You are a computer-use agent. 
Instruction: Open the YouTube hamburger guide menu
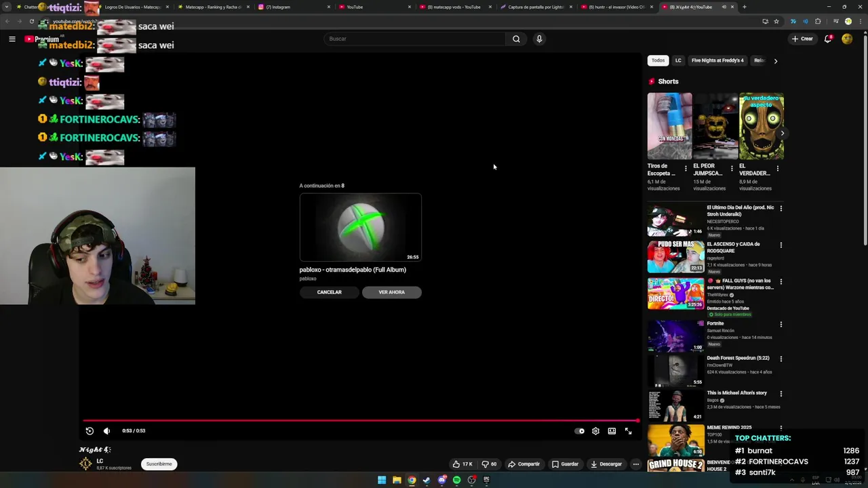click(12, 39)
